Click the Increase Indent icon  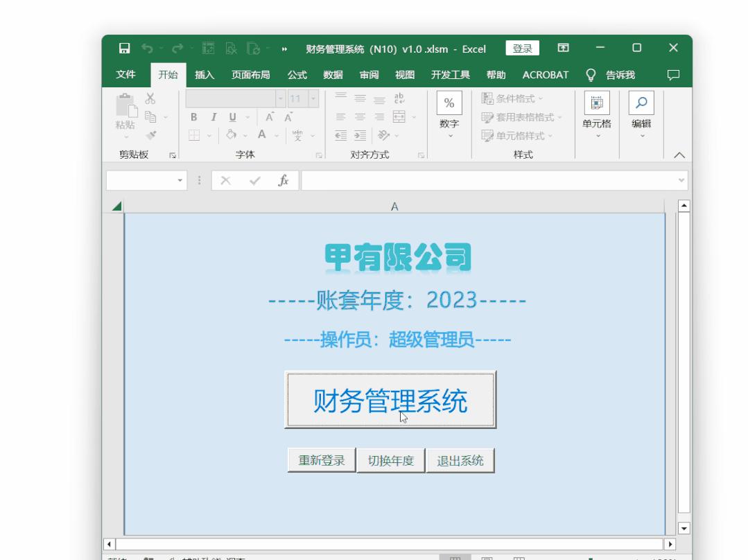[362, 134]
